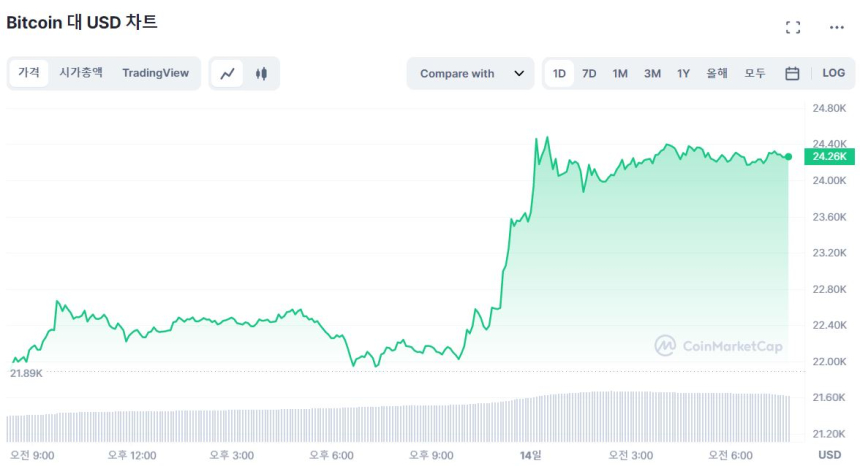
Task: Open the three-dot more options menu
Action: click(x=837, y=27)
